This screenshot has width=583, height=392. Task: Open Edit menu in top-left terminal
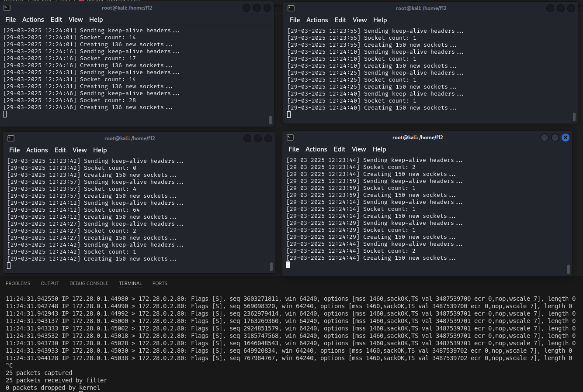point(56,20)
